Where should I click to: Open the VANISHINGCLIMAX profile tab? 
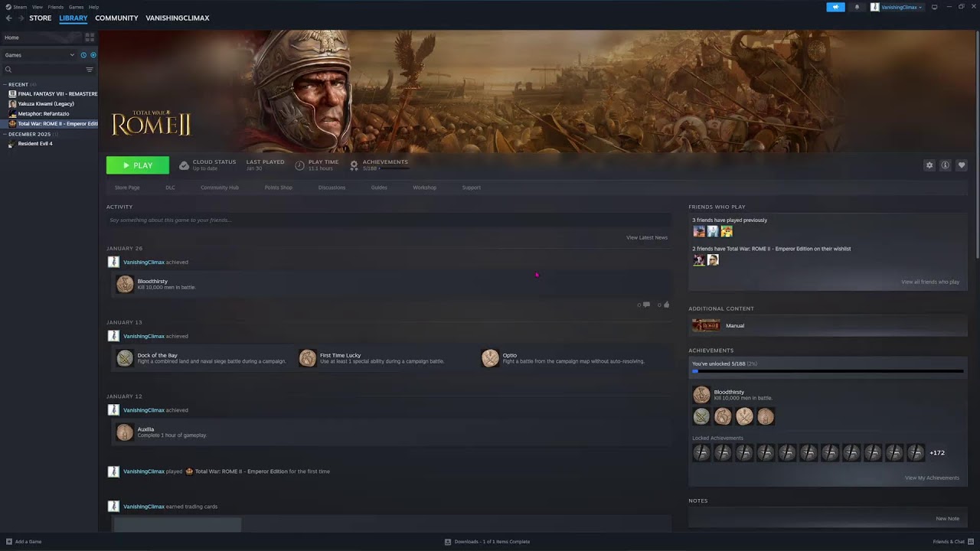click(x=178, y=18)
